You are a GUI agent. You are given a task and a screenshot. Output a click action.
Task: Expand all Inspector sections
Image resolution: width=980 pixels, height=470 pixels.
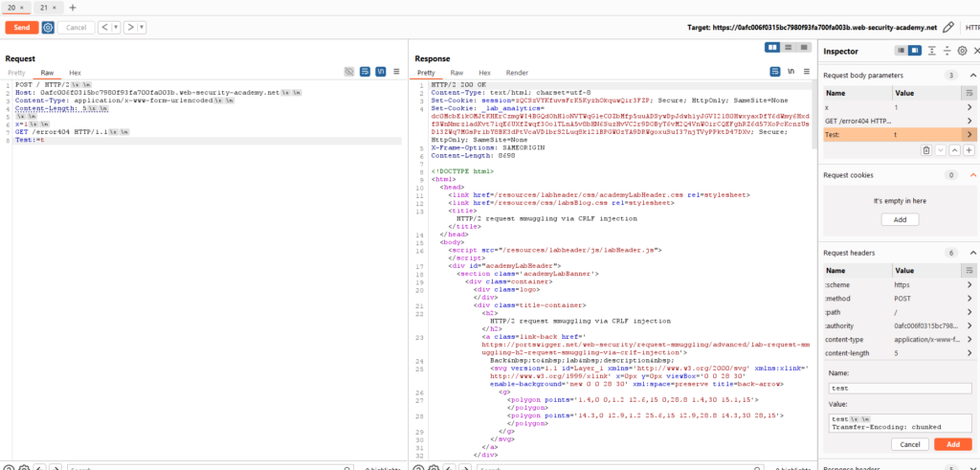[x=932, y=51]
